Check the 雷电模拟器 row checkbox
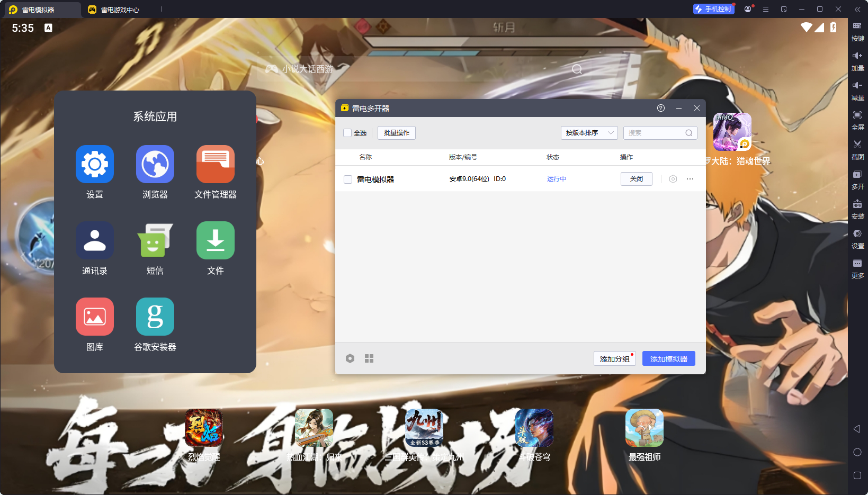Viewport: 868px width, 495px height. pyautogui.click(x=348, y=179)
